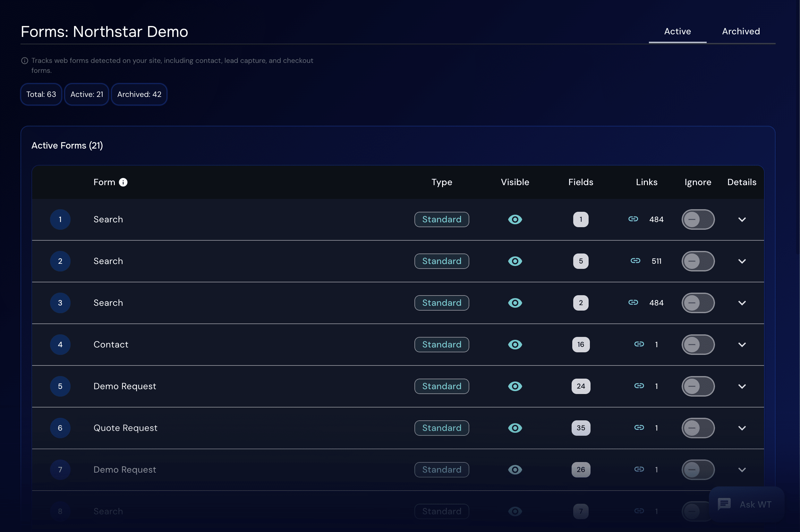Toggle visibility eye for Contact form
The image size is (800, 532).
tap(515, 345)
